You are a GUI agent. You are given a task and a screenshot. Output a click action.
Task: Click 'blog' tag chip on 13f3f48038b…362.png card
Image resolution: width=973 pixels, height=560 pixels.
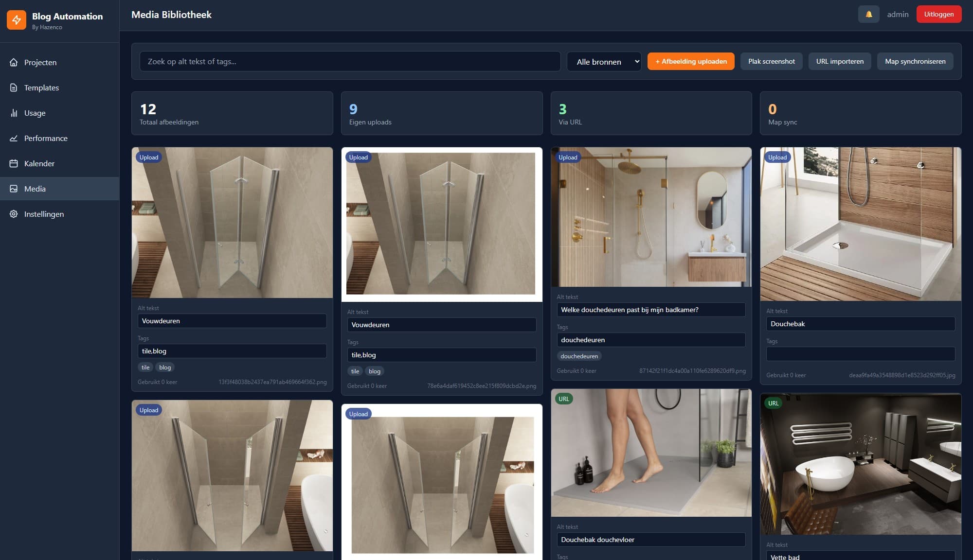165,367
